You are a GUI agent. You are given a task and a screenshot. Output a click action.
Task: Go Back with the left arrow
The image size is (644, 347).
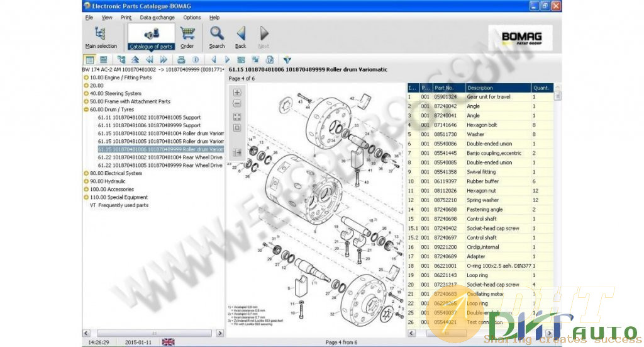tap(241, 37)
